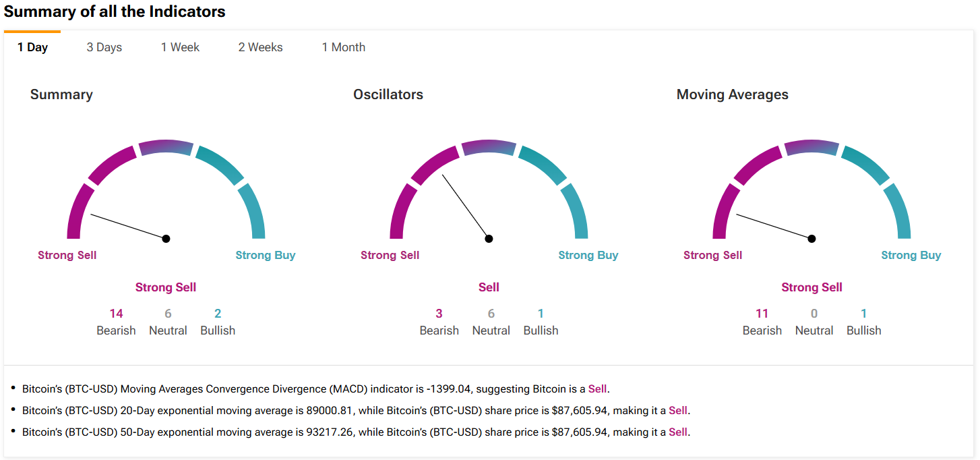This screenshot has width=980, height=460.
Task: Open the 3 Days tab
Action: click(x=104, y=47)
